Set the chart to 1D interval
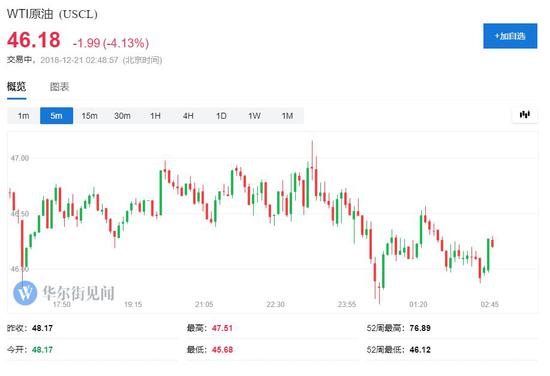550x376 pixels. pos(221,116)
